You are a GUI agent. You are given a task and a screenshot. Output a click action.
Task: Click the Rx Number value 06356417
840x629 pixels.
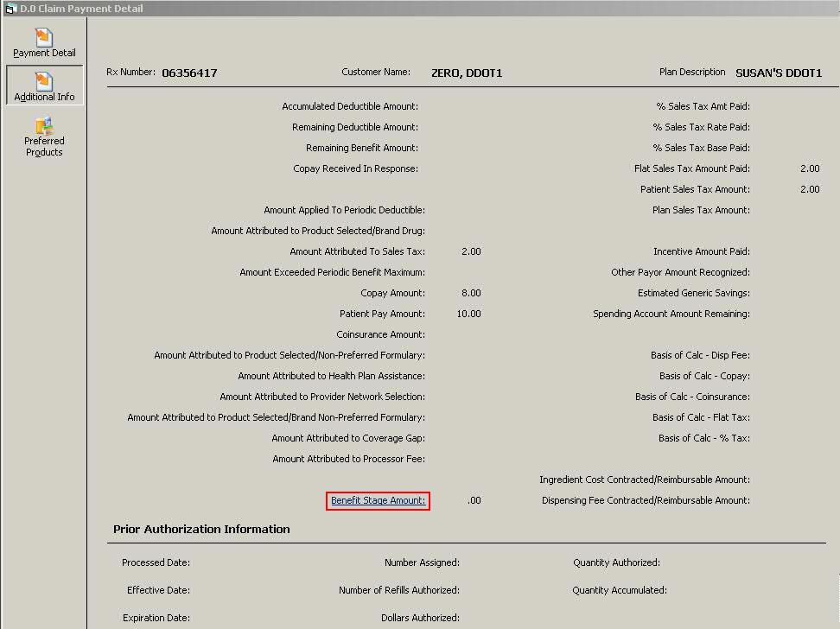pyautogui.click(x=189, y=73)
